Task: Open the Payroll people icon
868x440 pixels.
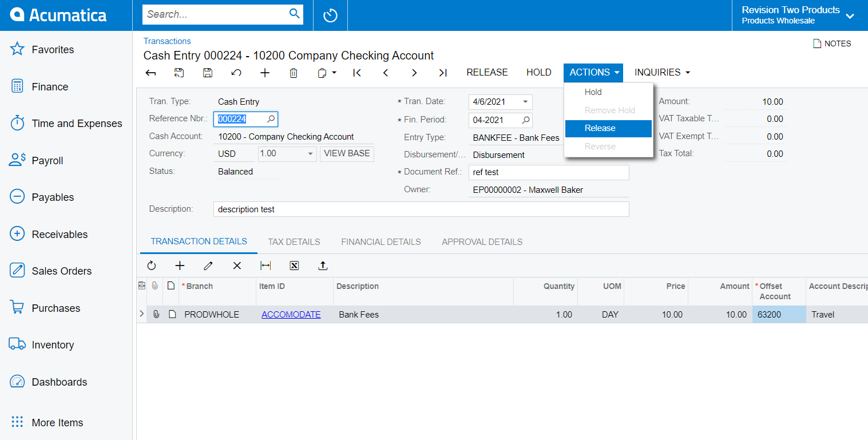Action: click(17, 160)
